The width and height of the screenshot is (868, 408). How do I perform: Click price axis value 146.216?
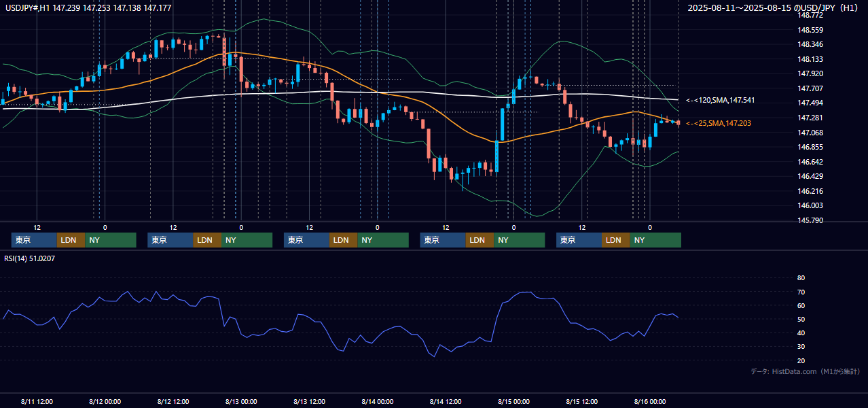click(x=810, y=191)
